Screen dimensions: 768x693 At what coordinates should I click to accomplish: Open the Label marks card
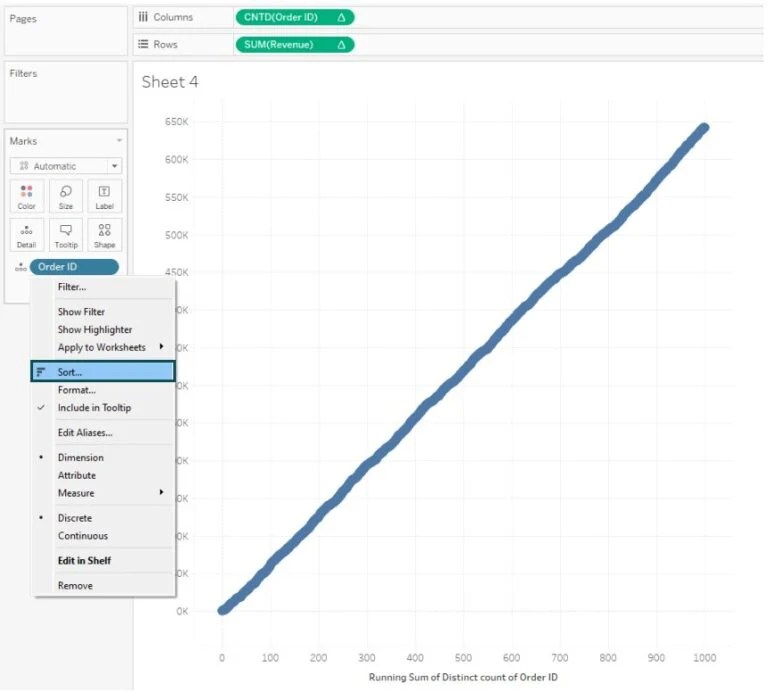(x=104, y=197)
